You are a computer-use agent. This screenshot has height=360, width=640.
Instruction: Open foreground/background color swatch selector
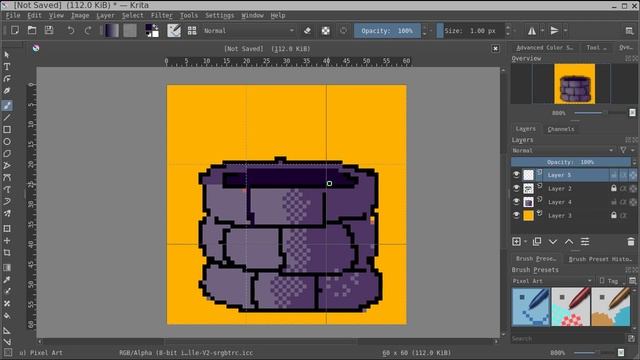click(152, 31)
